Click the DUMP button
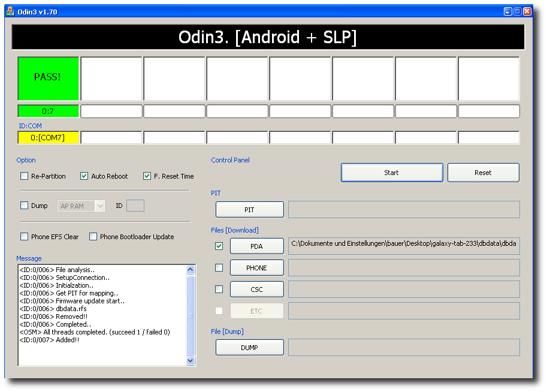Image resolution: width=547 pixels, height=392 pixels. [249, 347]
